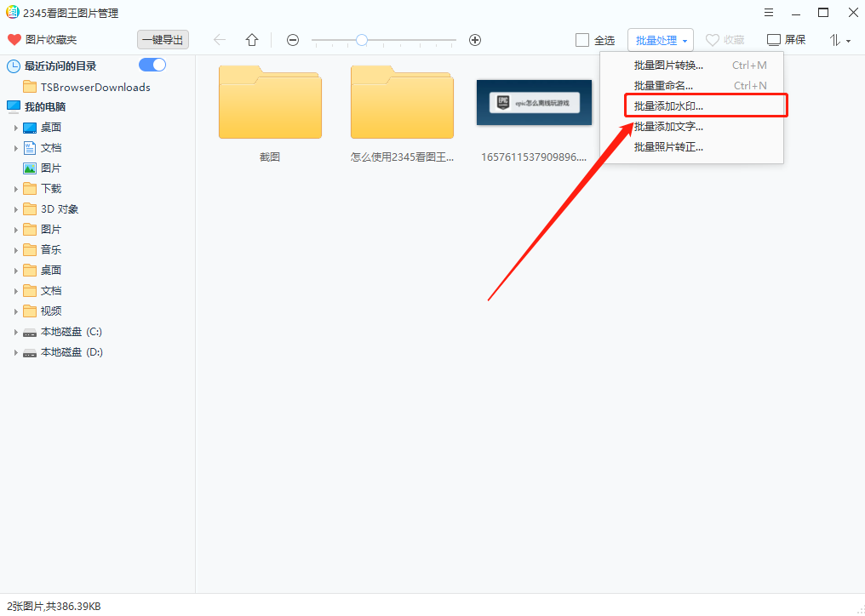Screen dimensions: 865x616
Task: Check the 全选 select all checkbox
Action: [x=582, y=40]
